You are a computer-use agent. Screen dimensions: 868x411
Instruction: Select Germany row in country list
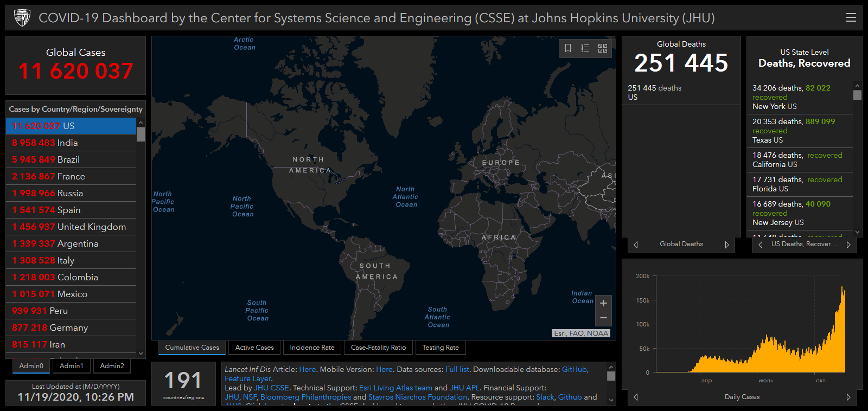click(71, 327)
